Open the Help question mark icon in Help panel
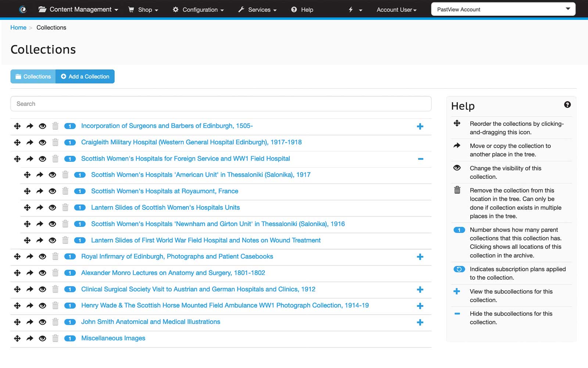 point(567,105)
